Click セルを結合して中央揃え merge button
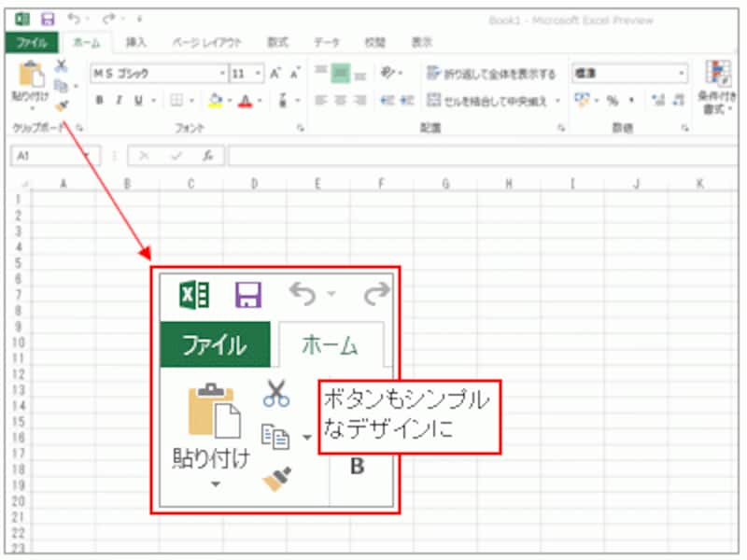Screen dimensions: 747x560 point(486,101)
